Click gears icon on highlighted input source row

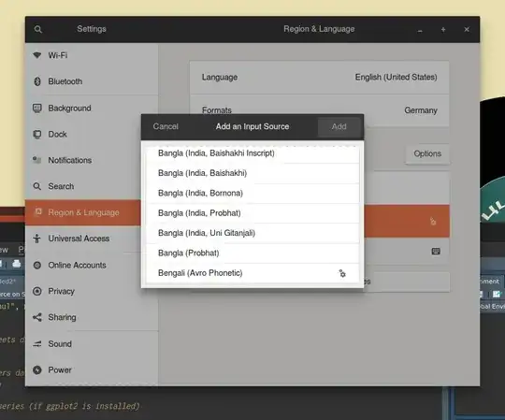coord(433,222)
